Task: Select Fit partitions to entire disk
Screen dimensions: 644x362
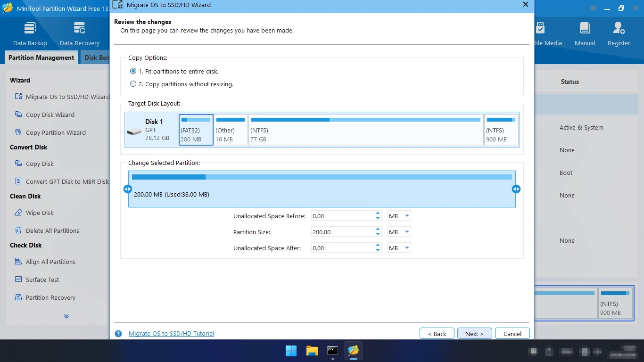Action: [x=174, y=71]
